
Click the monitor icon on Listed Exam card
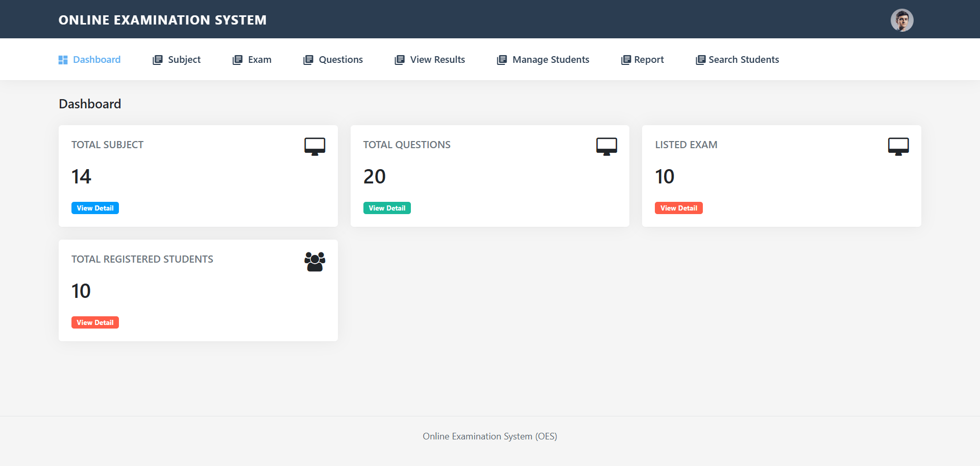click(x=898, y=146)
